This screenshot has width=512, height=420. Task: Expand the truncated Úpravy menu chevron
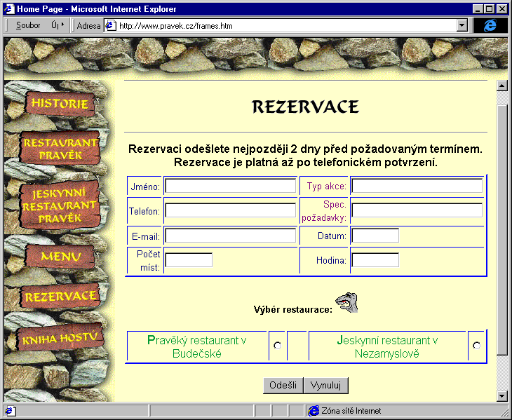[62, 25]
